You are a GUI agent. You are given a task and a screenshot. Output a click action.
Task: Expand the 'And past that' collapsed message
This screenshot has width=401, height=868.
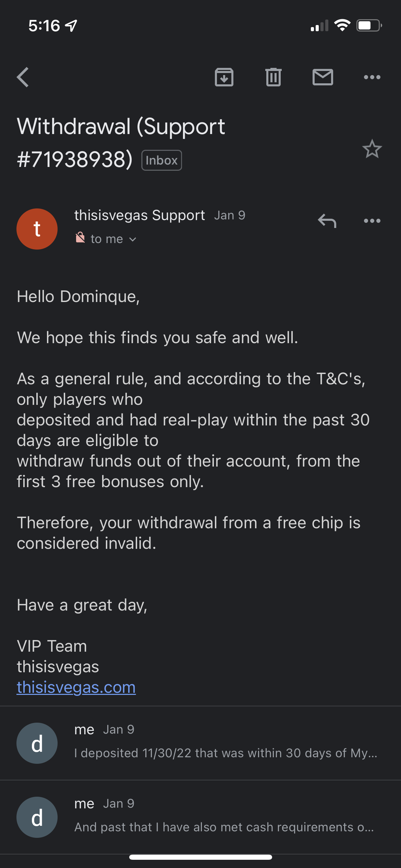point(224,827)
